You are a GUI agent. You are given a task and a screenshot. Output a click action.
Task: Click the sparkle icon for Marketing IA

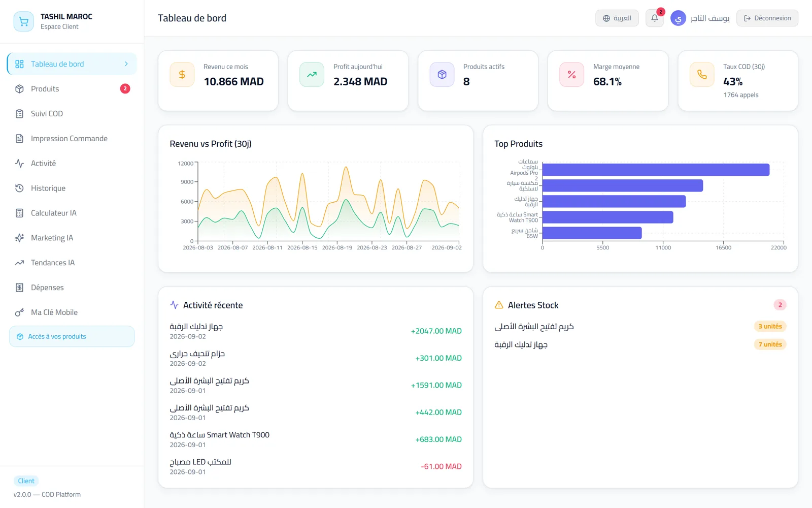[19, 238]
